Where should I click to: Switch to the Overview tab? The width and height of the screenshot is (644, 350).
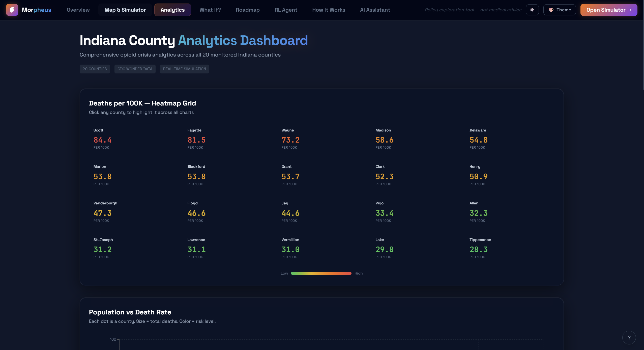tap(78, 10)
